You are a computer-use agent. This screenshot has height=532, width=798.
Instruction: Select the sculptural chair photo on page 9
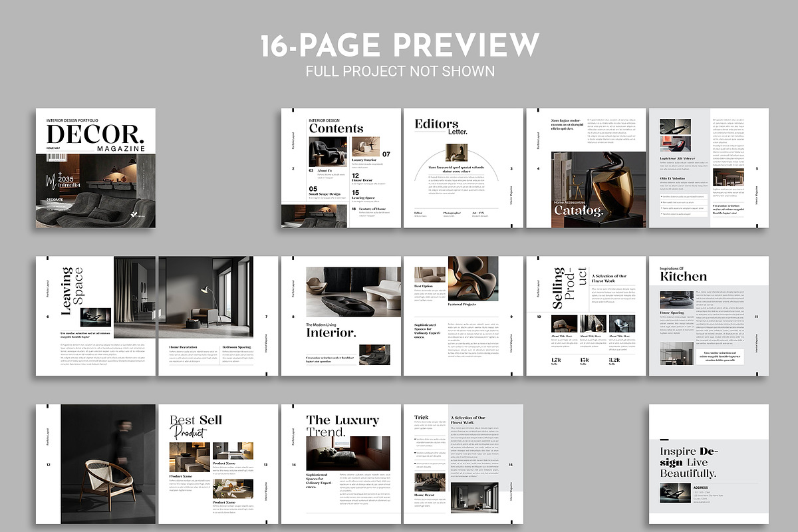point(473,277)
